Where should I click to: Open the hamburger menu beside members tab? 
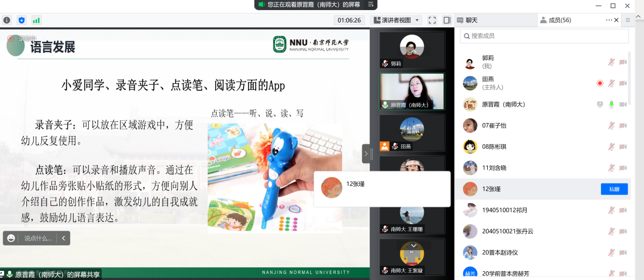628,20
